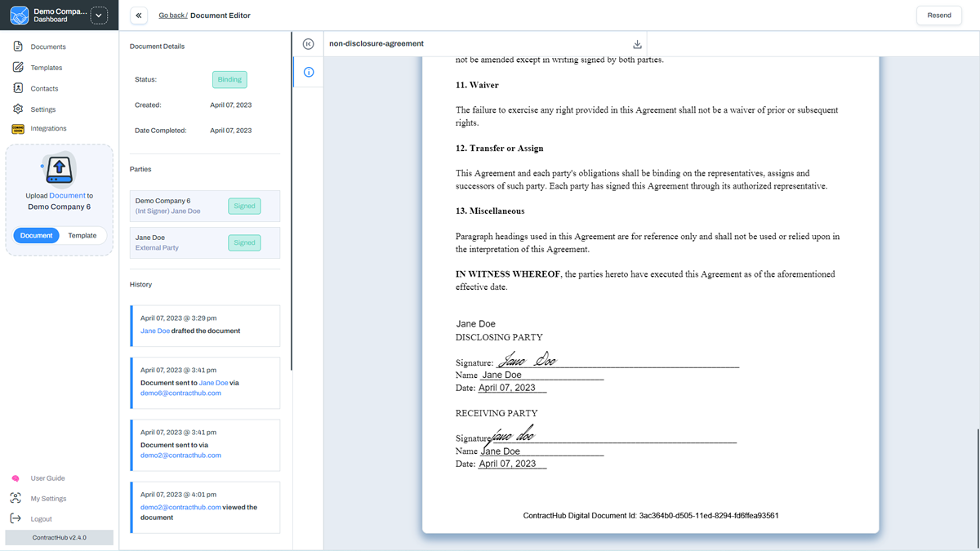
Task: Open the Settings menu item
Action: 43,109
